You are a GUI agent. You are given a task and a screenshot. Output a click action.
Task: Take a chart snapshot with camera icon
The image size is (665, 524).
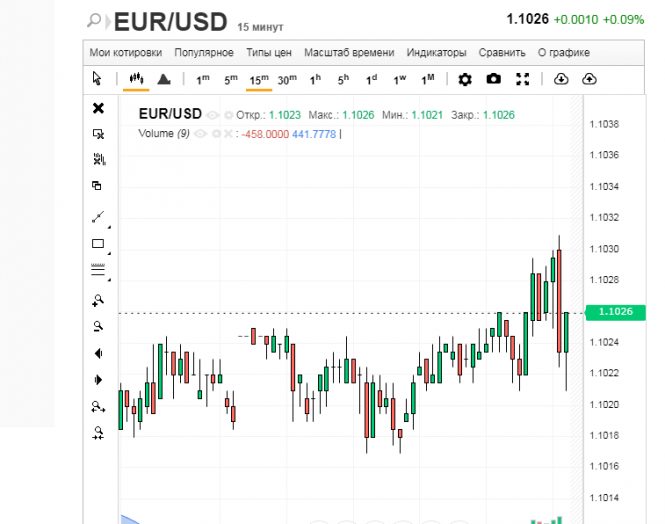(493, 79)
